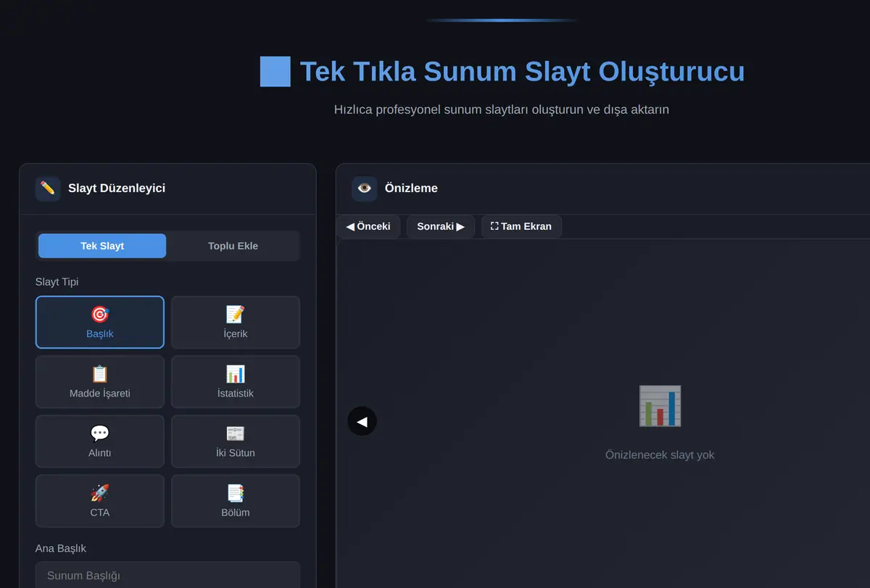Click the blue square beside the page title
This screenshot has width=870, height=588.
coord(275,72)
